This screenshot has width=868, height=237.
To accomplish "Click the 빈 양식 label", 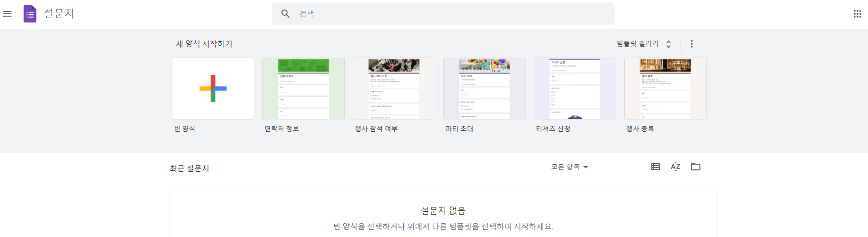I will 185,129.
